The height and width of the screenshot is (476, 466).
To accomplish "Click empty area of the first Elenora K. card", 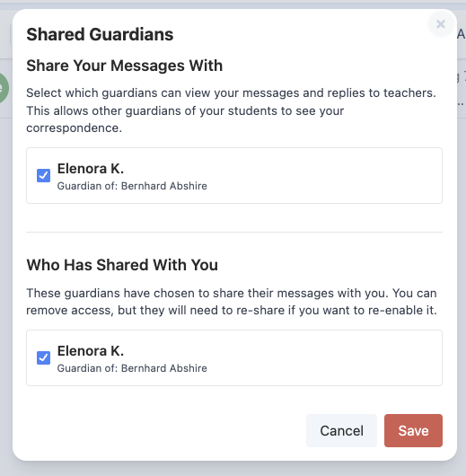I will pos(325,175).
